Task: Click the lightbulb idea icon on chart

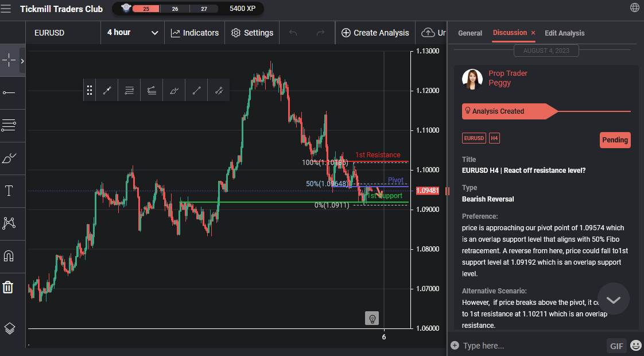Action: [x=372, y=318]
